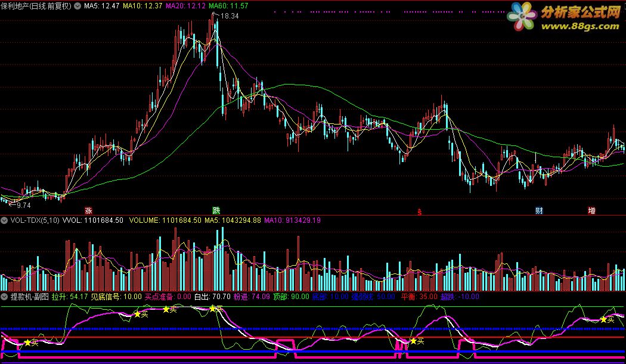The image size is (626, 364).
Task: Click the blue 财 financial report marker
Action: (x=539, y=210)
